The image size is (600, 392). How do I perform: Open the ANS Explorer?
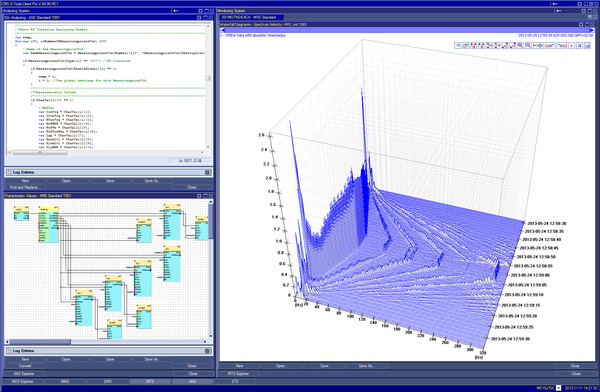point(24,373)
